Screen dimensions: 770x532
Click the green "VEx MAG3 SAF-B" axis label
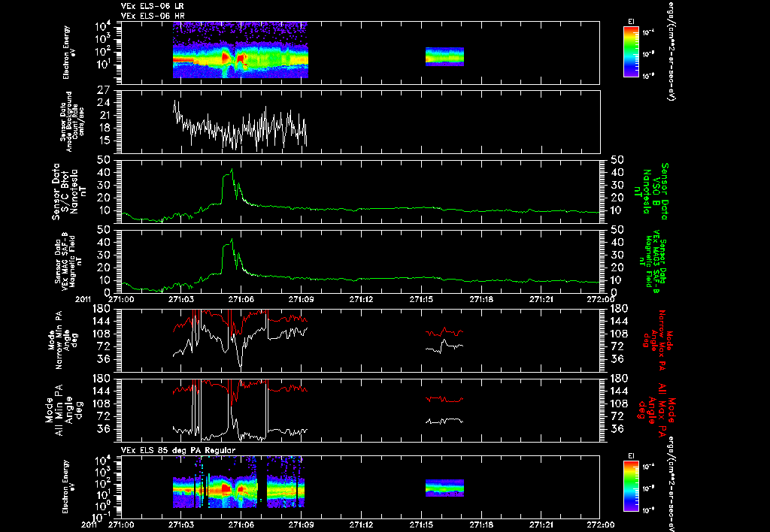654,261
